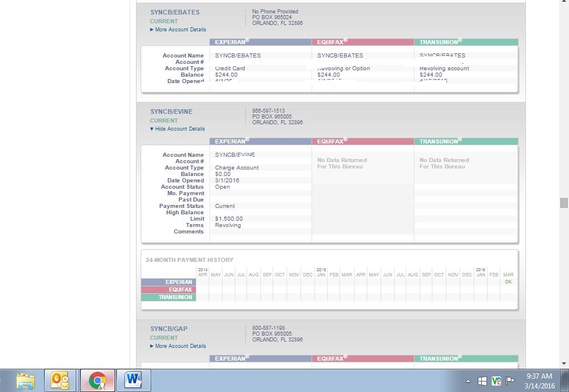Click Experian $244.00 balance for SYNCB/EBATES
This screenshot has width=569, height=392.
(x=226, y=75)
